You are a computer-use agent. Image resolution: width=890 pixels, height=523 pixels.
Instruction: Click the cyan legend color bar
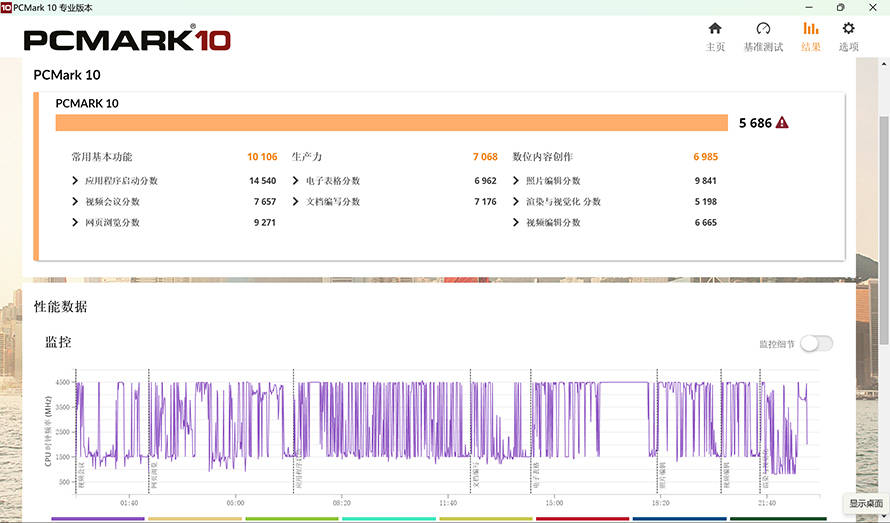coord(389,518)
